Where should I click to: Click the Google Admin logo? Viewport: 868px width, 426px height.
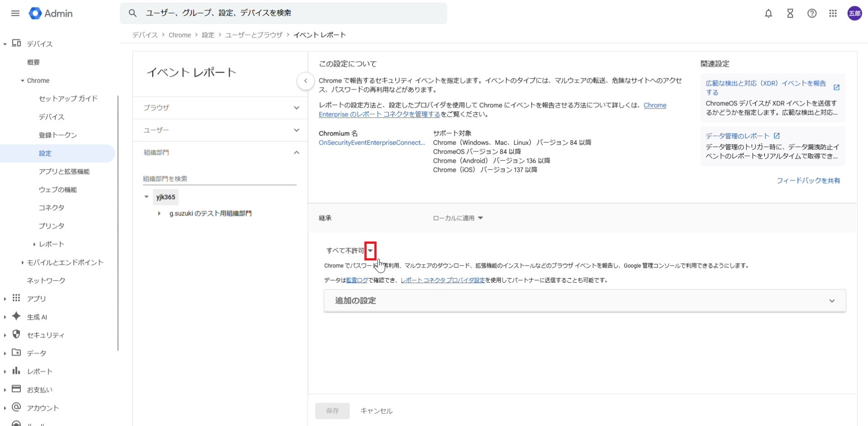pyautogui.click(x=51, y=14)
